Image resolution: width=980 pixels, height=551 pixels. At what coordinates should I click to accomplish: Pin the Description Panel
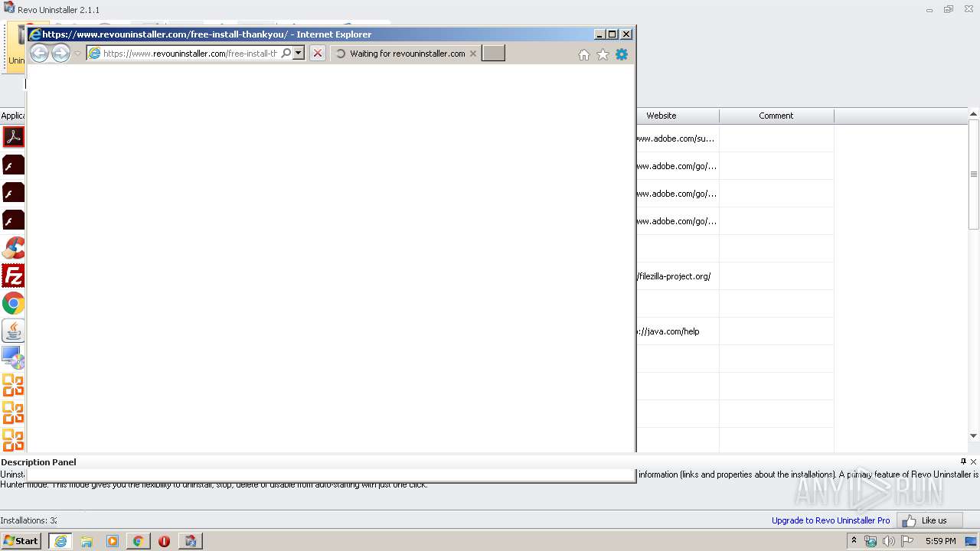(x=963, y=461)
